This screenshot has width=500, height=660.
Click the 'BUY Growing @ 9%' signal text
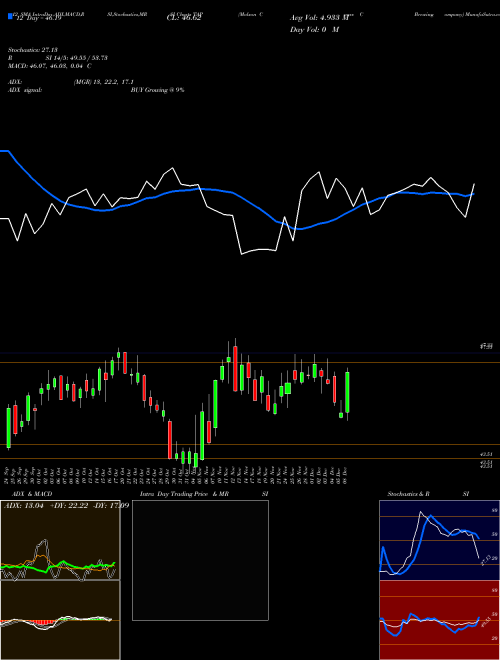point(157,90)
